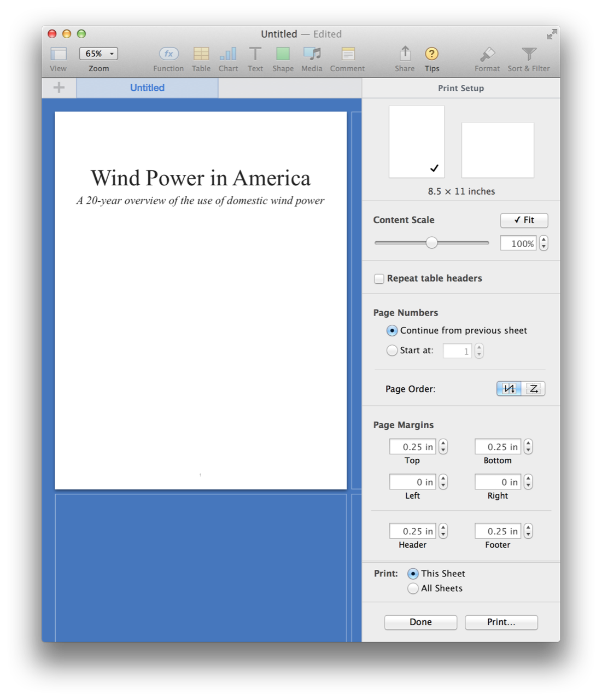
Task: Select Continue from previous sheet
Action: 392,330
